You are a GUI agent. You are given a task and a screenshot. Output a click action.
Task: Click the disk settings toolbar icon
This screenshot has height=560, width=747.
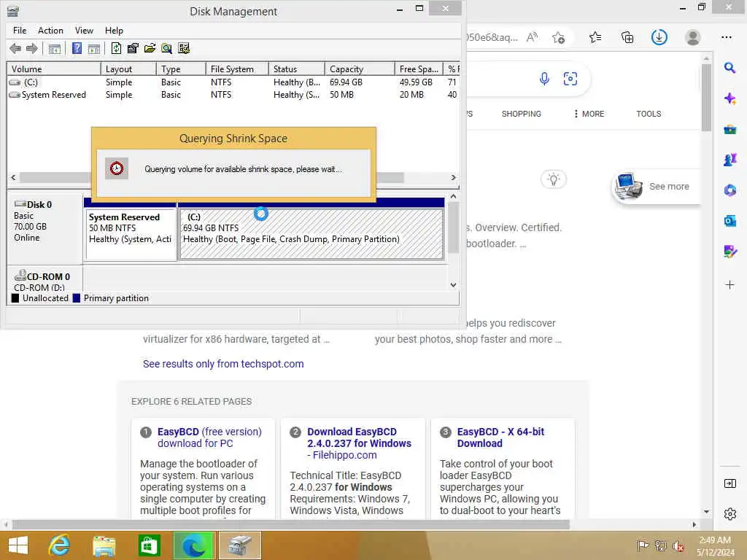click(x=183, y=48)
